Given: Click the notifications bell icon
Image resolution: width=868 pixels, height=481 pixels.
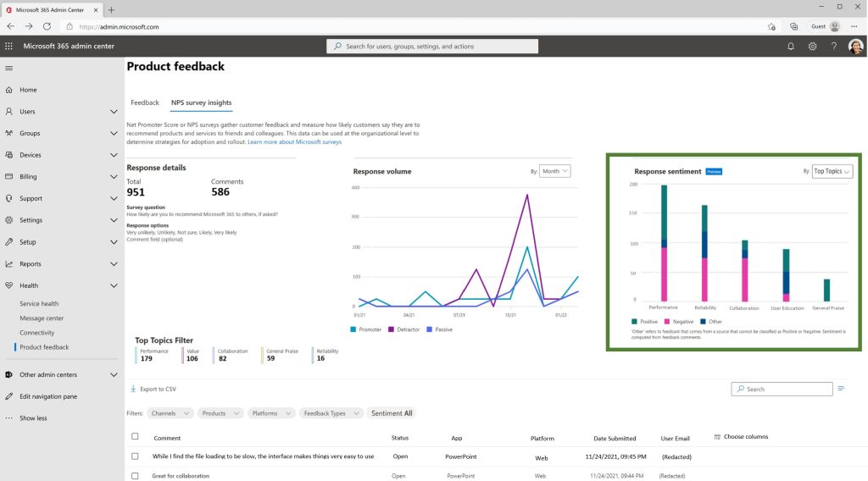Looking at the screenshot, I should pyautogui.click(x=791, y=47).
